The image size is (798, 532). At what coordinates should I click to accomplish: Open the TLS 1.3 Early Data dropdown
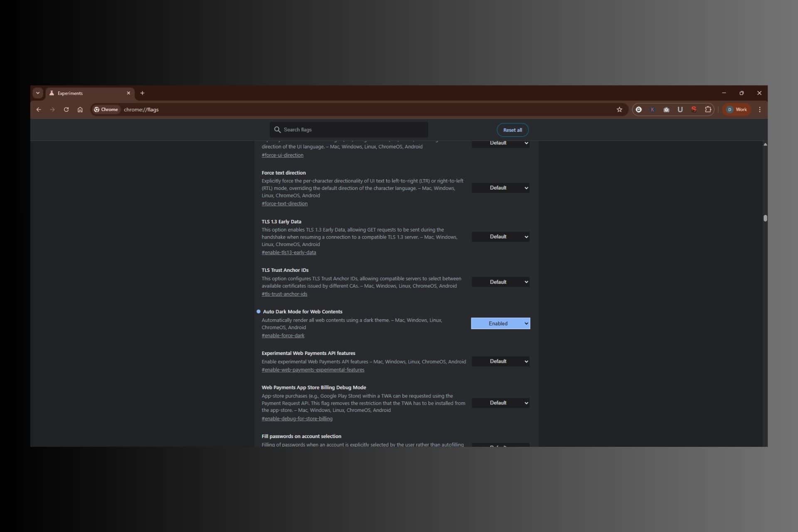500,236
